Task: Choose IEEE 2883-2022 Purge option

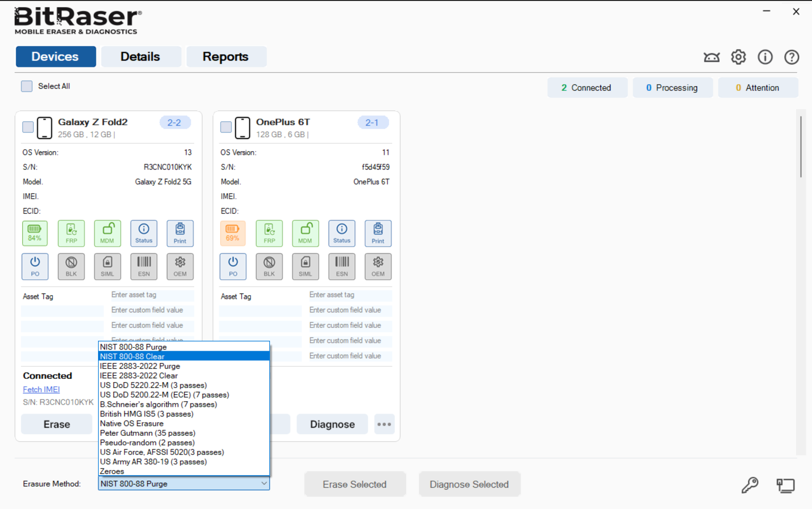Action: pos(184,366)
